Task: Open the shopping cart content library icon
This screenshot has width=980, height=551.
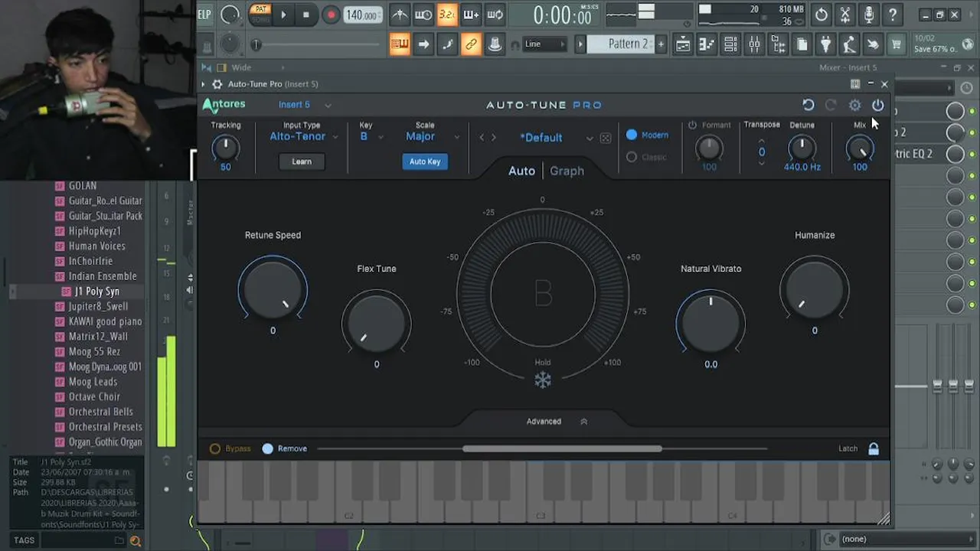Action: point(897,44)
